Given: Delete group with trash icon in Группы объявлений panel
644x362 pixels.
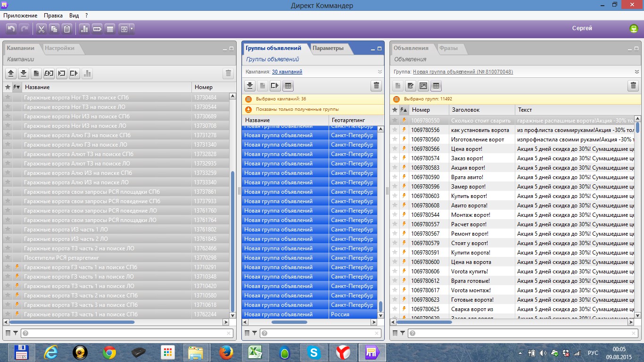Looking at the screenshot, I should pyautogui.click(x=376, y=86).
